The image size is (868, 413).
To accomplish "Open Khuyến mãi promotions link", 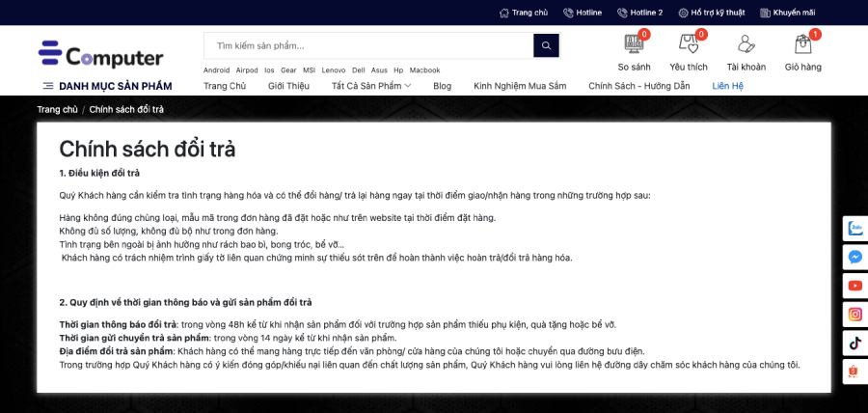I will (788, 13).
